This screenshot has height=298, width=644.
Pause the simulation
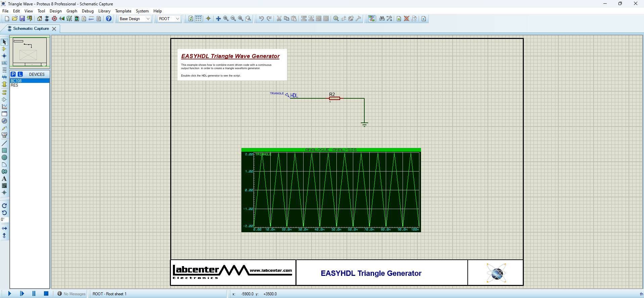point(34,294)
